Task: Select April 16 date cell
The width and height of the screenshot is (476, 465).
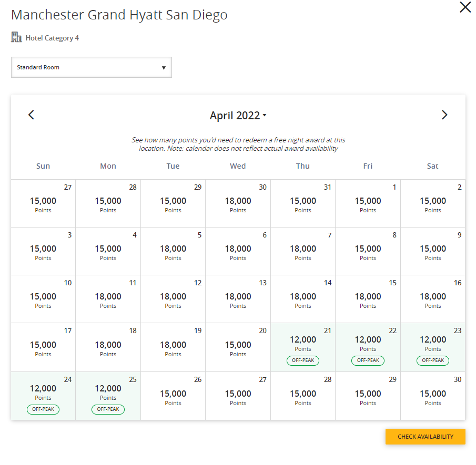Action: click(433, 299)
